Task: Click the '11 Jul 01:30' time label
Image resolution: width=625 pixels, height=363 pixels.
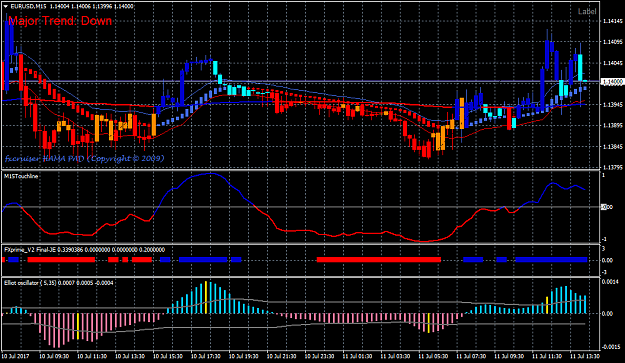Action: coord(357,356)
